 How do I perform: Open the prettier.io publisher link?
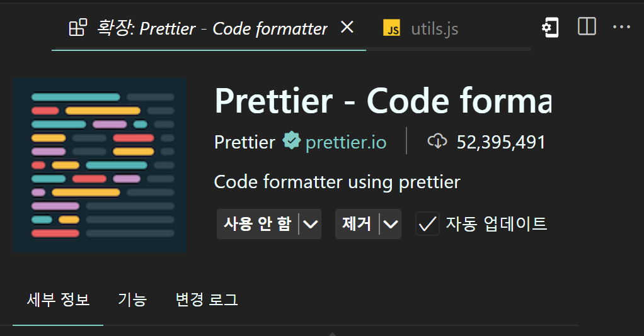point(346,142)
